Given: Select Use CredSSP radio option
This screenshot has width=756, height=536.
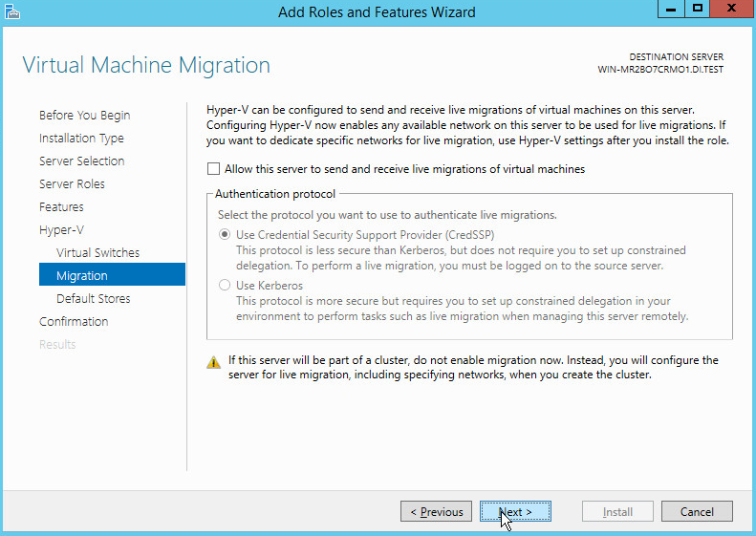Looking at the screenshot, I should tap(225, 234).
